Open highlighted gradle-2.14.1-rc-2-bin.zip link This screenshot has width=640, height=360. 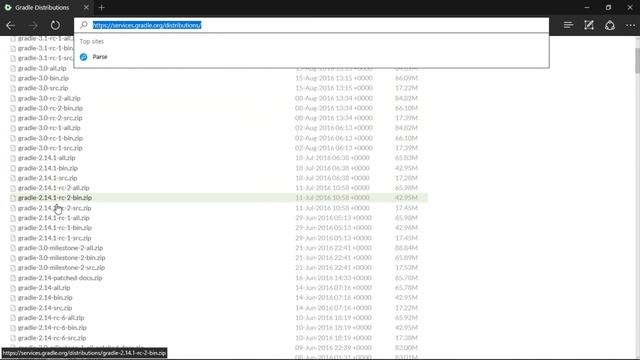click(x=55, y=198)
